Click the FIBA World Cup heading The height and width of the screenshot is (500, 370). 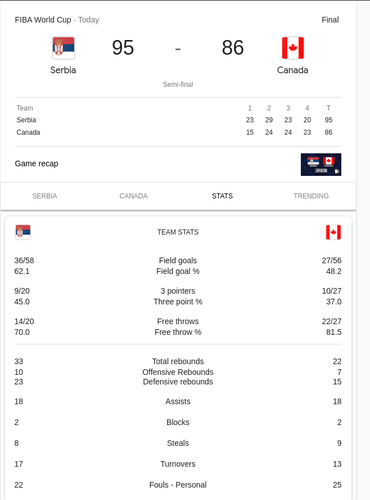(x=43, y=20)
